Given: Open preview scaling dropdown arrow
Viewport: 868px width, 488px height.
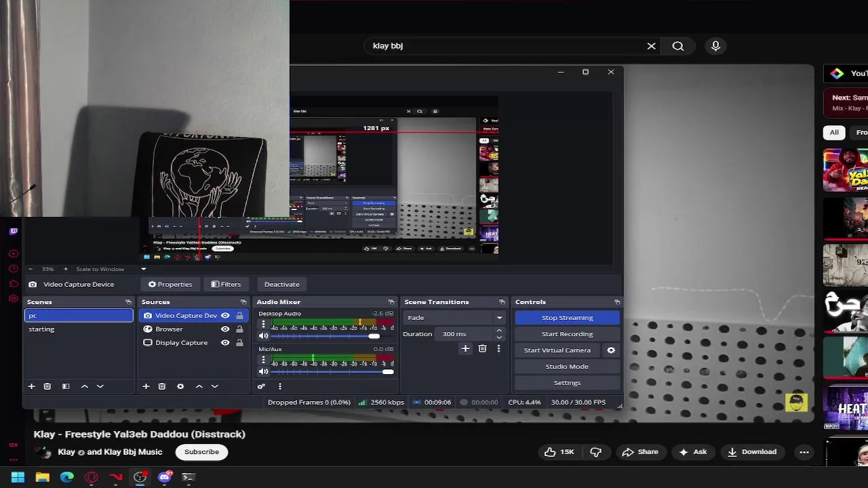Looking at the screenshot, I should tap(144, 269).
